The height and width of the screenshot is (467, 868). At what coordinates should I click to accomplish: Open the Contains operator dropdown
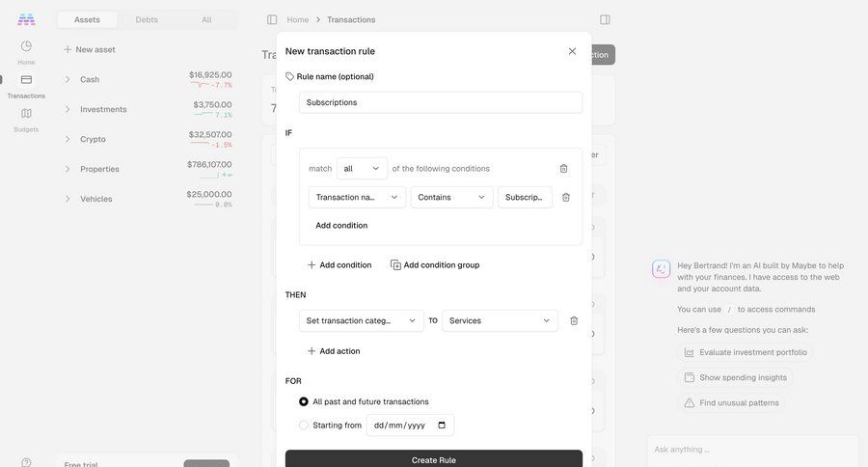[x=451, y=197]
